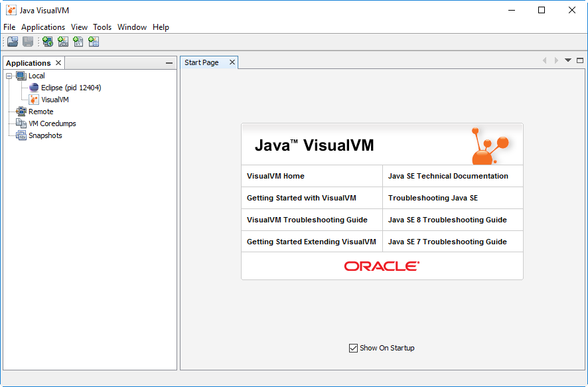Select the VisualVM node in the tree
Image resolution: width=588 pixels, height=387 pixels.
(54, 100)
